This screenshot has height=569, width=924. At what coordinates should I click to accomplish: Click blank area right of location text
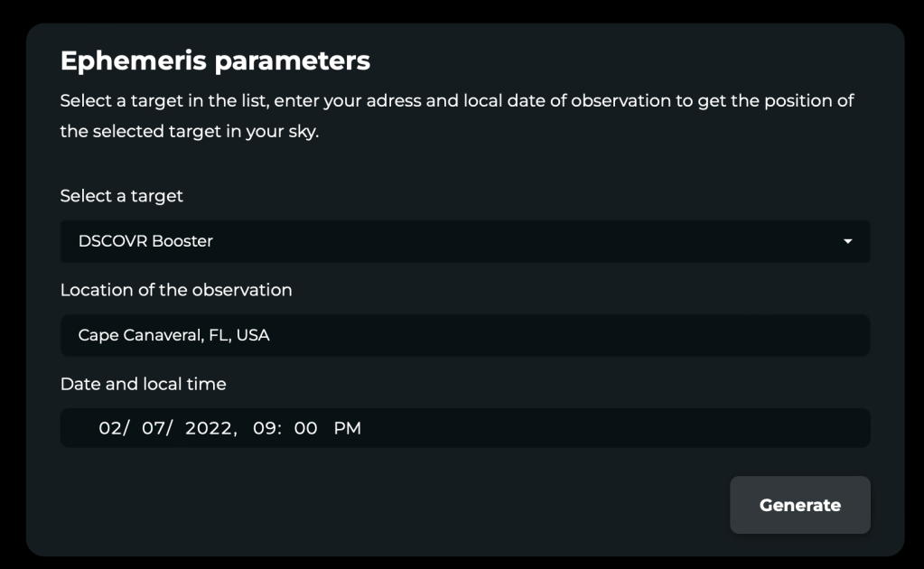click(x=565, y=335)
